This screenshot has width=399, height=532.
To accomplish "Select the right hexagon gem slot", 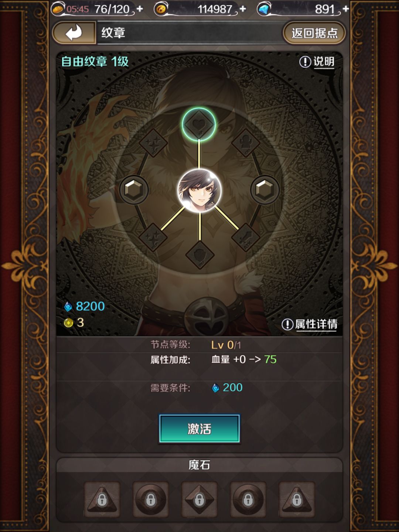I will click(x=265, y=190).
